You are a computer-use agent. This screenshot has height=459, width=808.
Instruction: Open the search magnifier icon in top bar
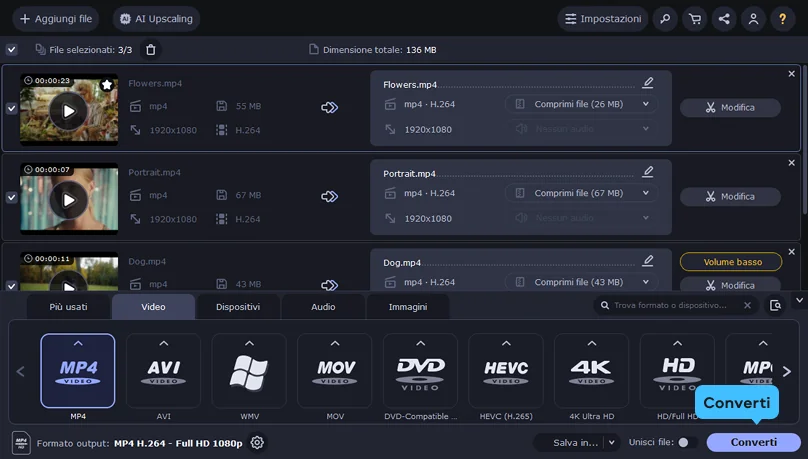[x=665, y=19]
